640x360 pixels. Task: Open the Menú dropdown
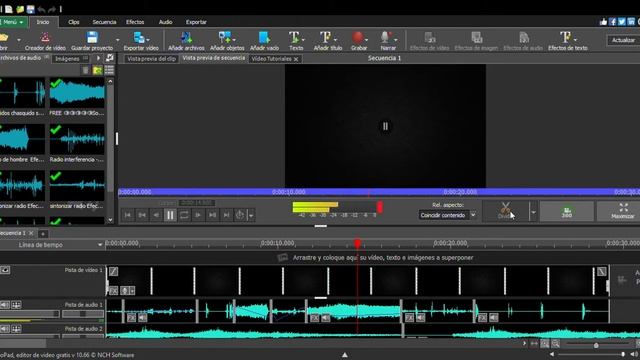[x=13, y=22]
